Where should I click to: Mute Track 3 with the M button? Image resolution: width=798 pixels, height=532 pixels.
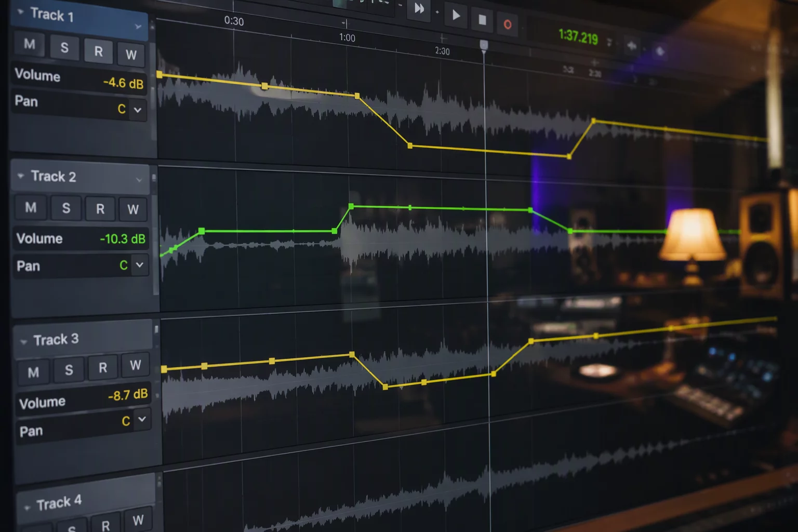click(33, 372)
